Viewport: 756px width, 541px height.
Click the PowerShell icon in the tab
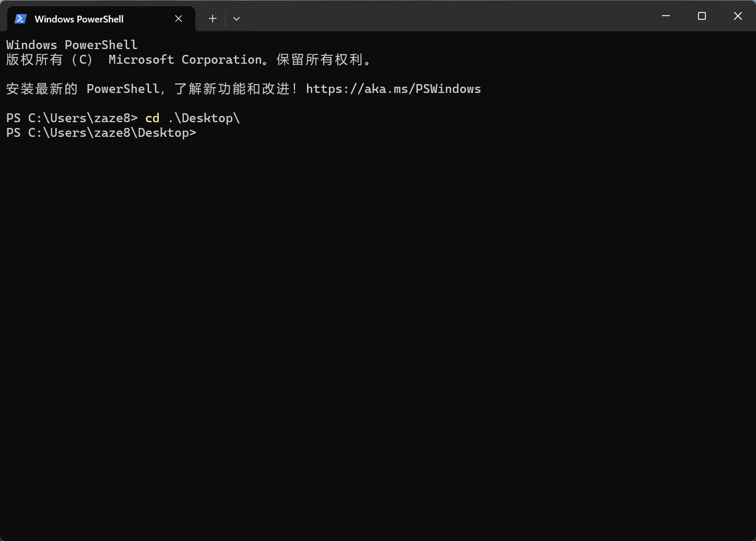click(x=20, y=19)
